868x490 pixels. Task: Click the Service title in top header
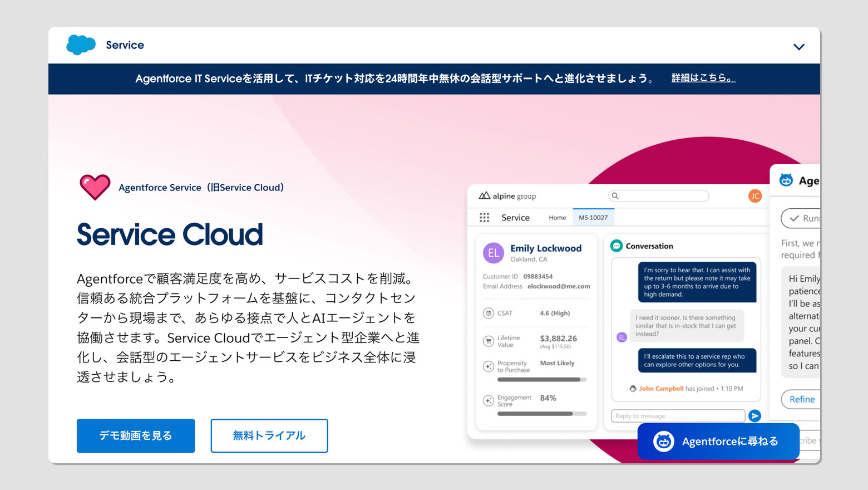click(125, 45)
